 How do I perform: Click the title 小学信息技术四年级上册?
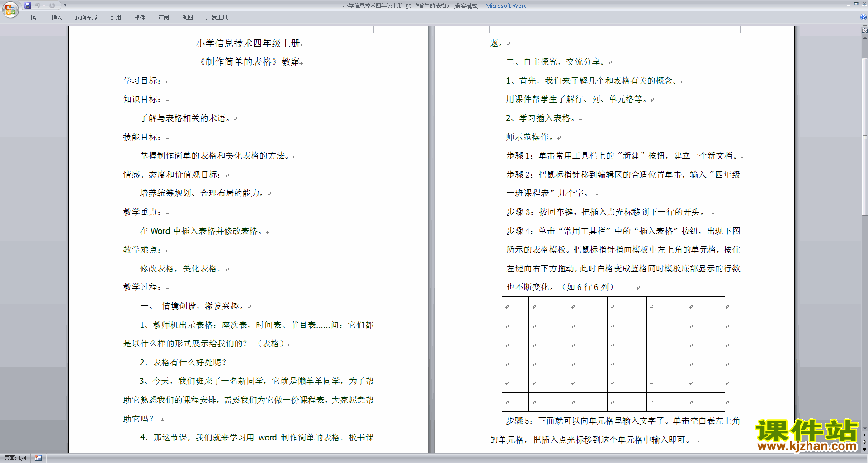click(248, 43)
